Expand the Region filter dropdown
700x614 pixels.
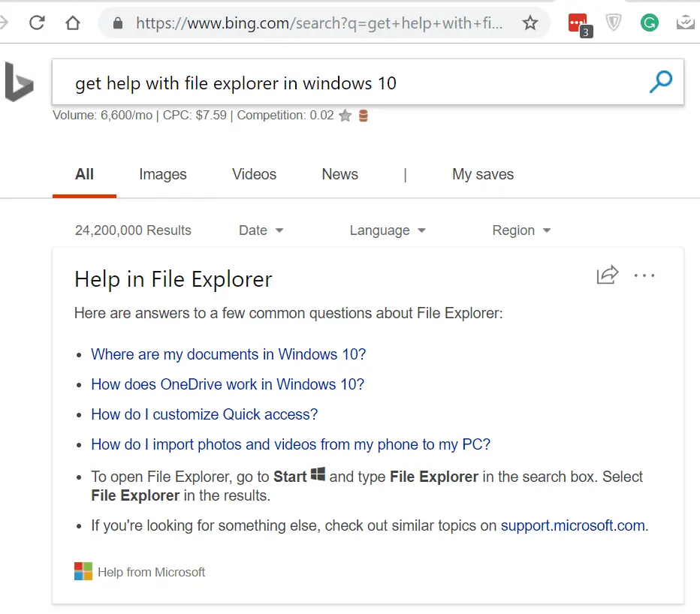pos(521,230)
